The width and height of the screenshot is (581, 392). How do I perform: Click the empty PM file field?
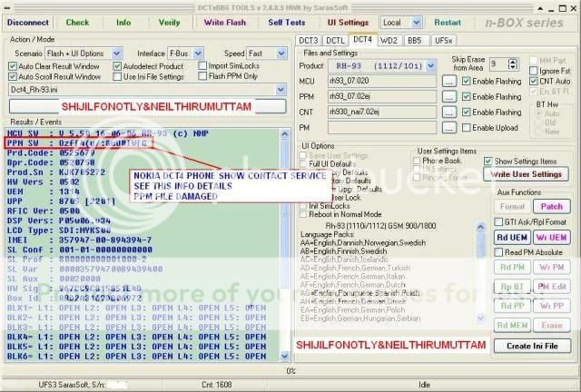coord(382,127)
